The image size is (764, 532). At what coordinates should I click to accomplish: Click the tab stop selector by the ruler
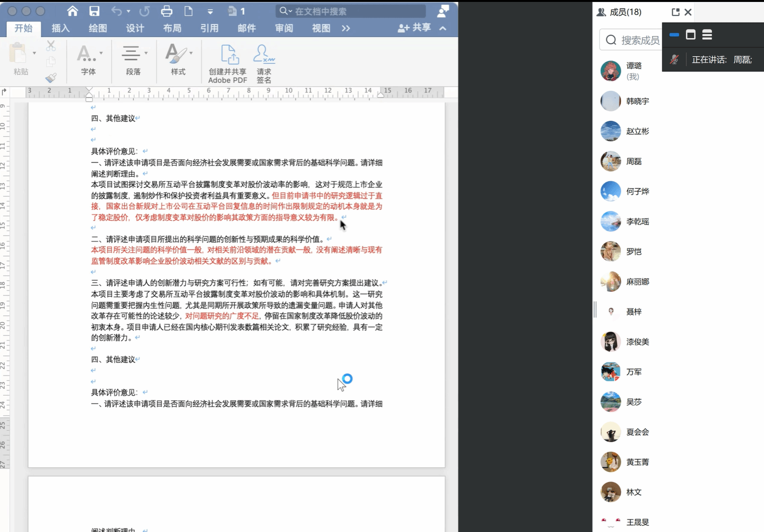pos(4,91)
